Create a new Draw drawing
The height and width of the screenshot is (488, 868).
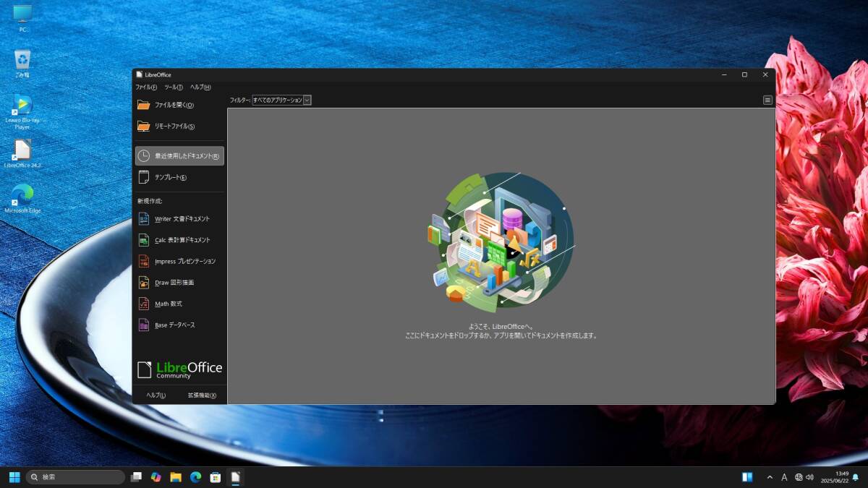click(179, 283)
